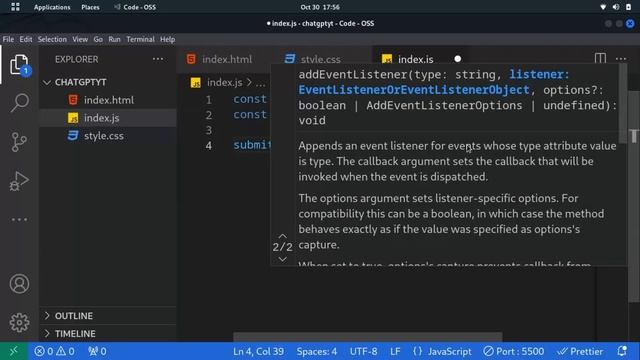Click the editor horizontal scrollbar
The height and width of the screenshot is (360, 640).
coord(367,337)
